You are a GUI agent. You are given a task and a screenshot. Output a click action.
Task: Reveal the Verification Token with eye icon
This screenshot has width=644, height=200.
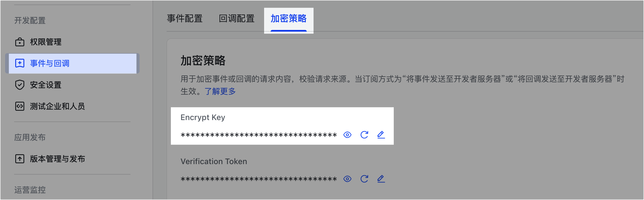click(347, 179)
